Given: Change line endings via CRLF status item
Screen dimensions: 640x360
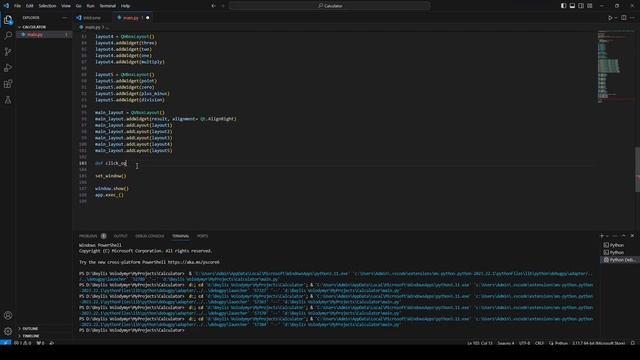Looking at the screenshot, I should click(x=539, y=343).
